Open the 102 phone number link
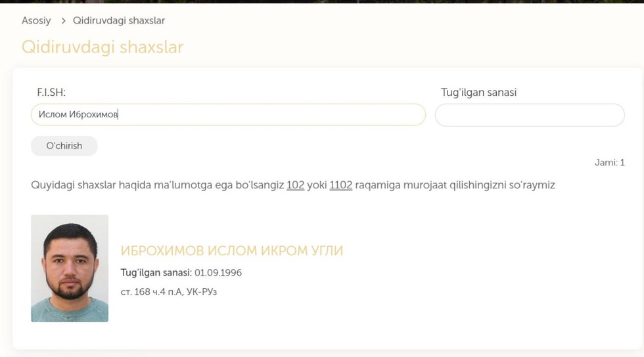The image size is (644, 357). pos(295,185)
